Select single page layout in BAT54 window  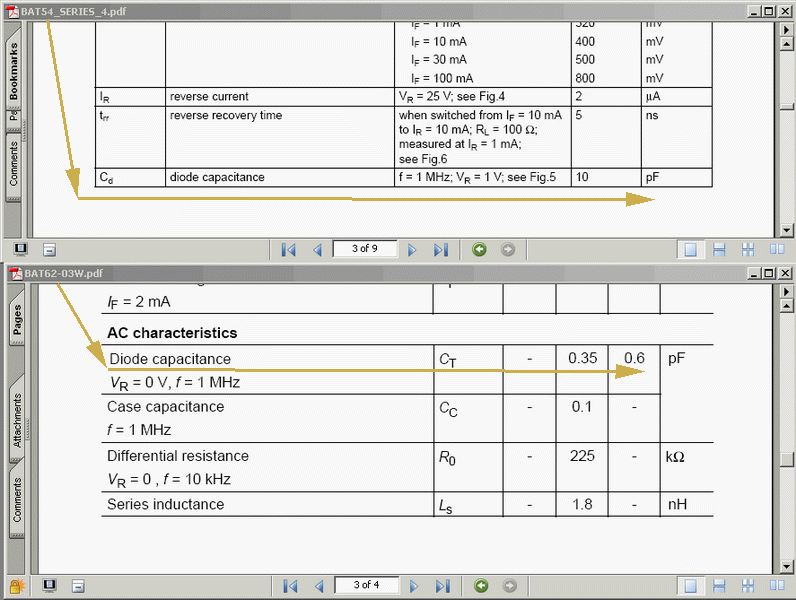point(690,249)
